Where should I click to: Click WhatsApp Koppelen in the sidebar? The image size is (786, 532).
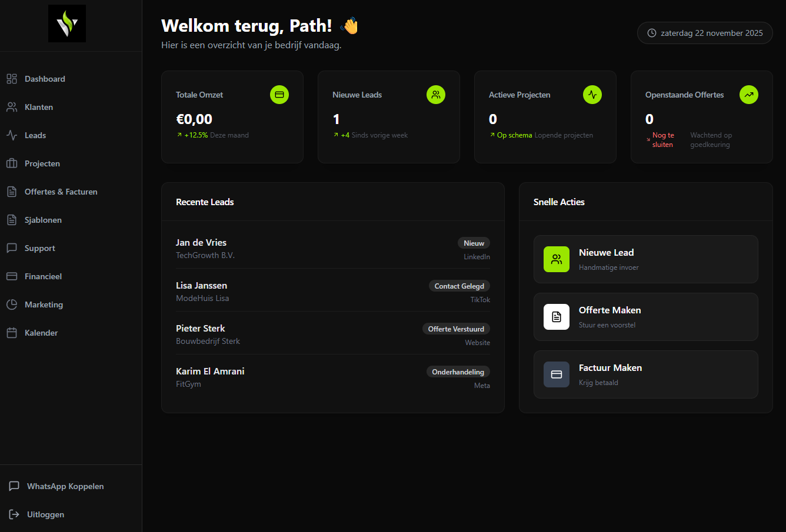65,486
